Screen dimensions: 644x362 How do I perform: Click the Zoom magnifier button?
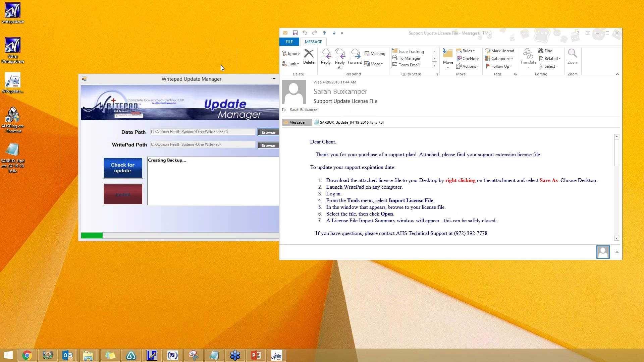tap(573, 57)
